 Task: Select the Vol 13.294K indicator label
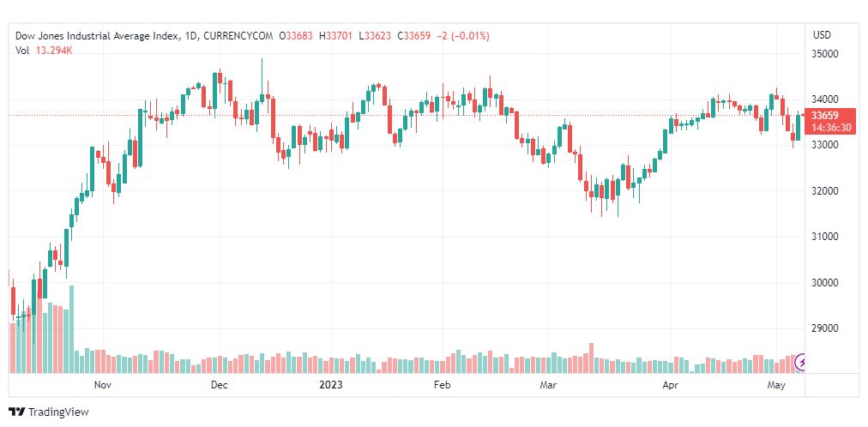click(45, 51)
